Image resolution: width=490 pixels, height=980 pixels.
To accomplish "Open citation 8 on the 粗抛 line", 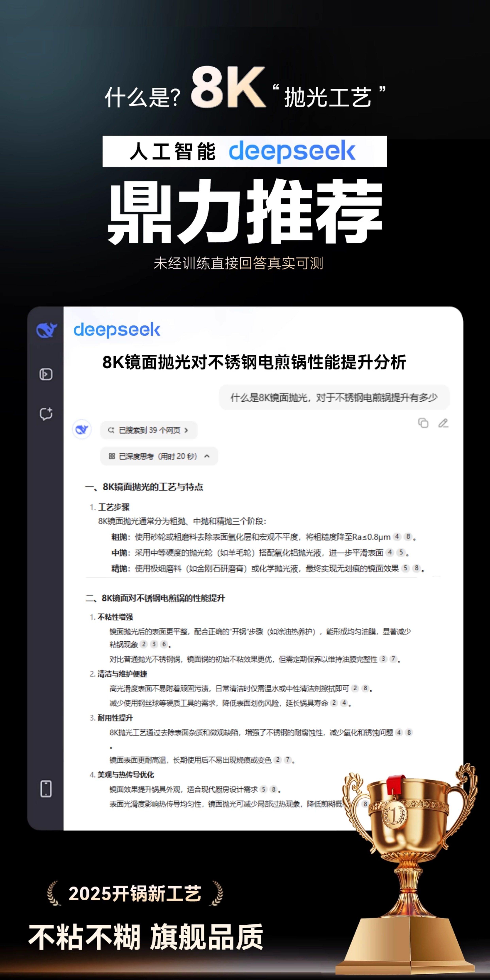I will 408,537.
